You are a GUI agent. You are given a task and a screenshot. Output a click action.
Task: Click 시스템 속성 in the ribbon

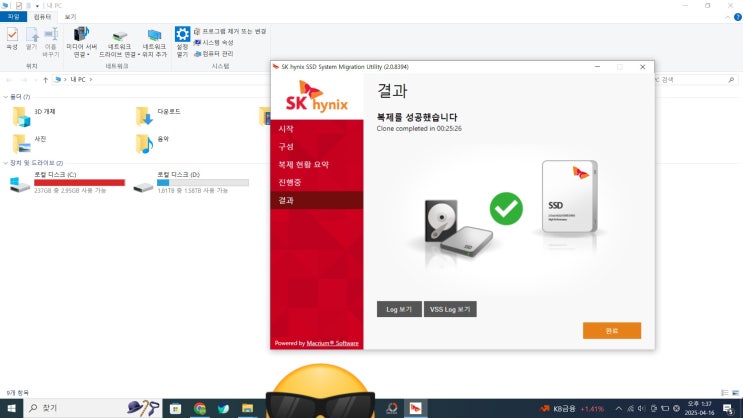pos(214,43)
